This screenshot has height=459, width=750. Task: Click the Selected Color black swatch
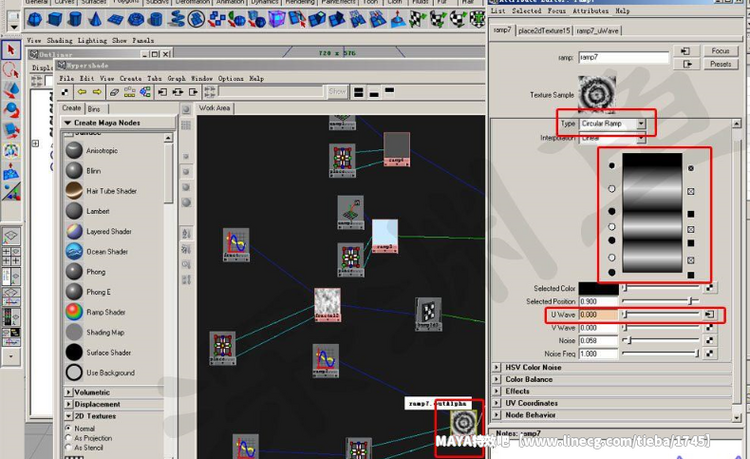click(598, 288)
